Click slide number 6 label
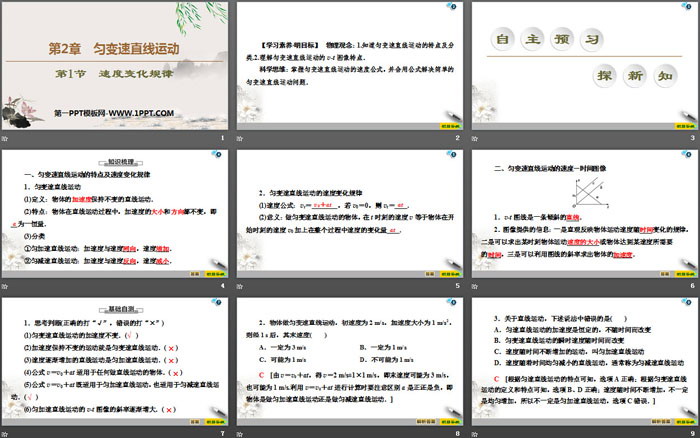This screenshot has width=700, height=438. [692, 286]
